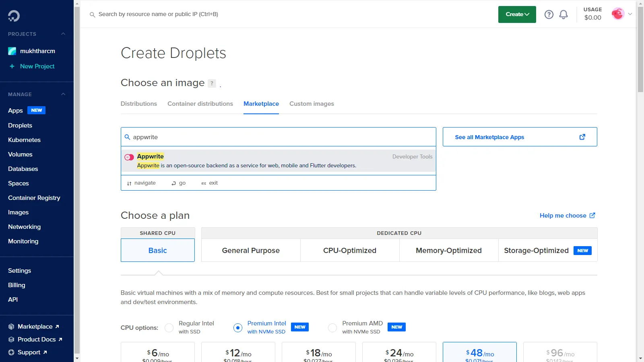Screen dimensions: 644x362
Task: Click the tooltip icon next to Choose an image
Action: click(x=212, y=83)
